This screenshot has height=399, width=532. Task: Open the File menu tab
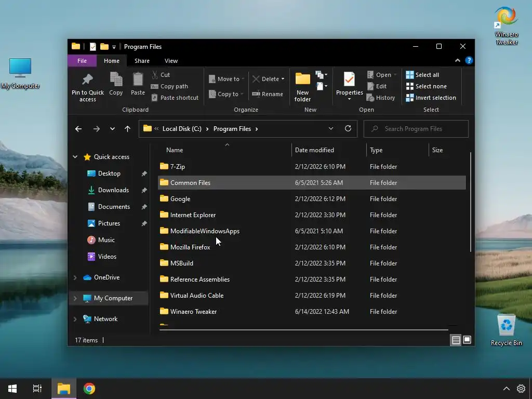click(82, 61)
